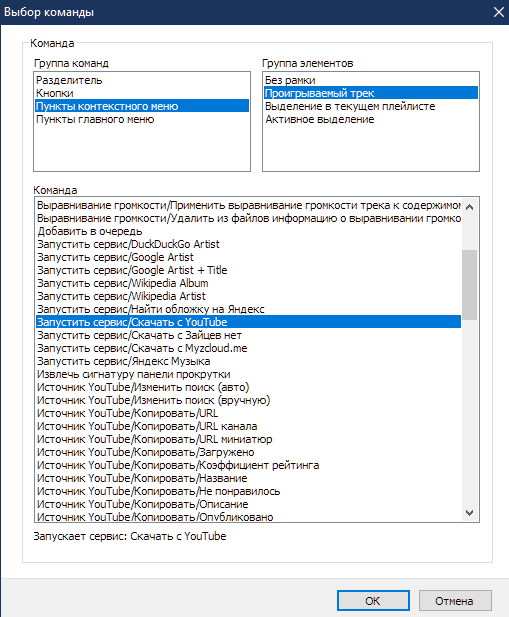Click the scroll up arrow in command list

pyautogui.click(x=469, y=207)
